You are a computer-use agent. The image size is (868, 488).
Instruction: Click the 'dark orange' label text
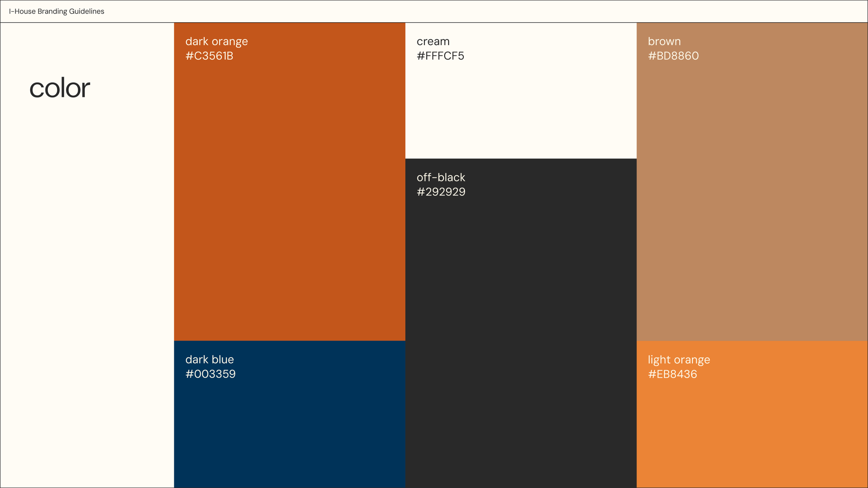[x=217, y=42]
